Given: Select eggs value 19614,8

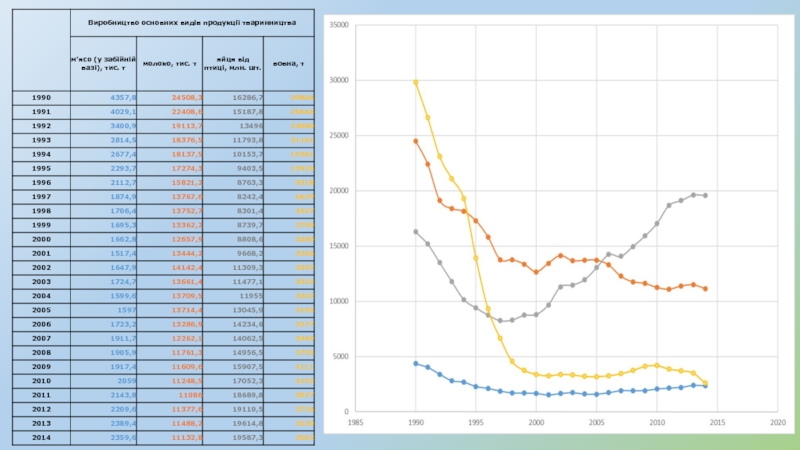Looking at the screenshot, I should pos(248,423).
